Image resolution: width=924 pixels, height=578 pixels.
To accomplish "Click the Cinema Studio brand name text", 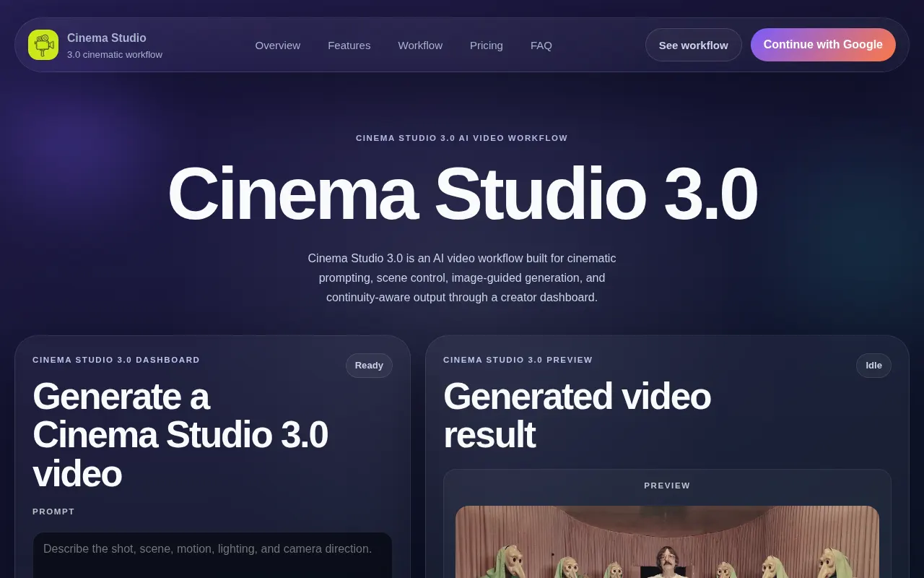I will pyautogui.click(x=107, y=38).
